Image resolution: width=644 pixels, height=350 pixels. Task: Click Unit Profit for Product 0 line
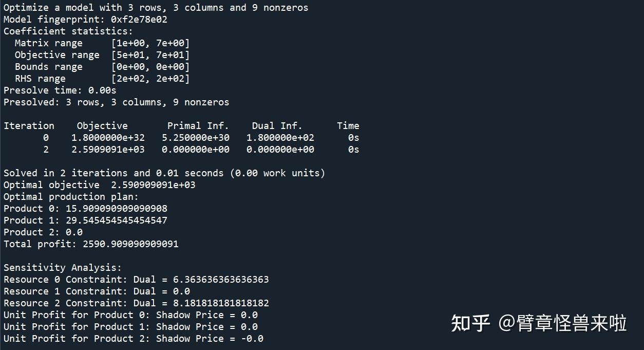[130, 315]
